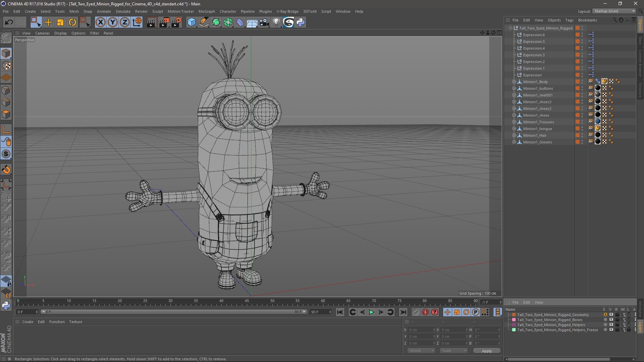Click the Bones layer pink color swatch
Viewport: 644px width, 362px height.
pos(514,320)
